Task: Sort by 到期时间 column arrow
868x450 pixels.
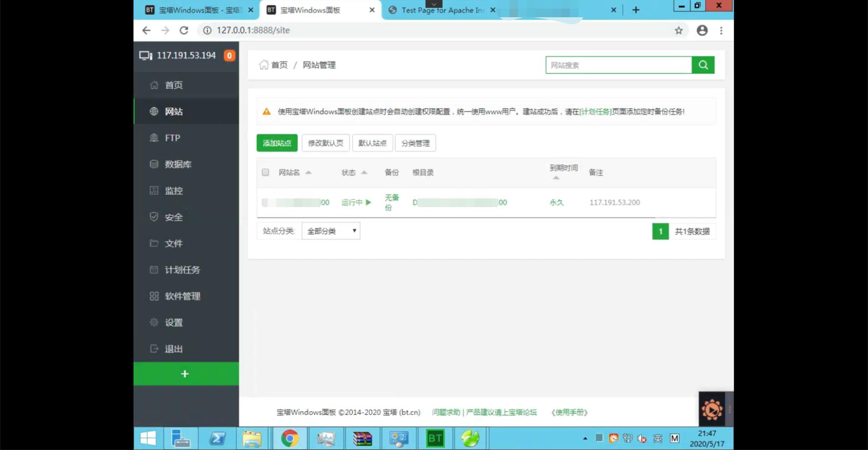Action: click(x=556, y=178)
